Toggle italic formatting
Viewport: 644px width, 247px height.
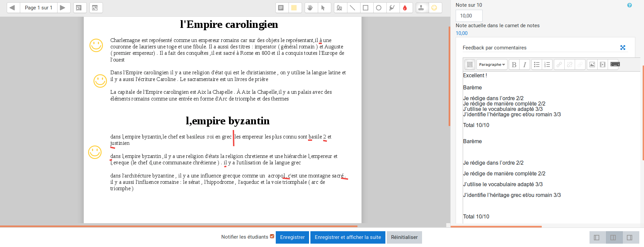525,65
